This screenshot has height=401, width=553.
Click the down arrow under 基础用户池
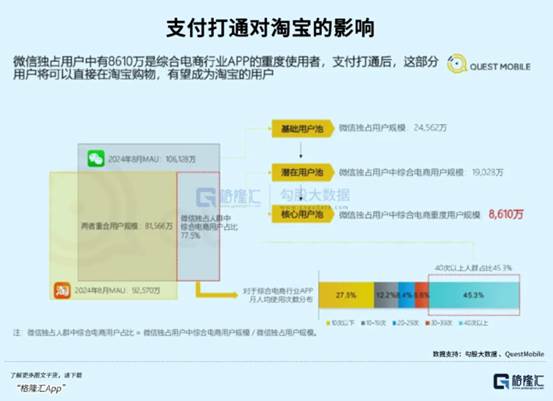[301, 150]
